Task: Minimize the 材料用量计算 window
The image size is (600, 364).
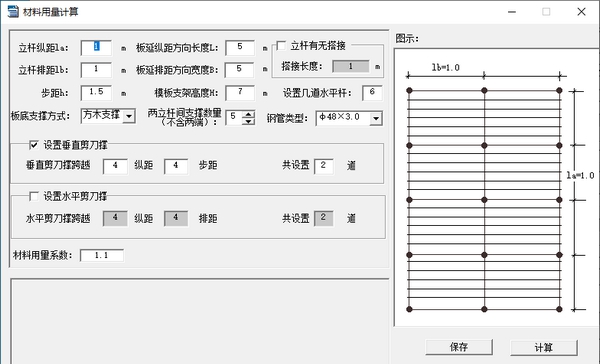Action: click(x=512, y=12)
